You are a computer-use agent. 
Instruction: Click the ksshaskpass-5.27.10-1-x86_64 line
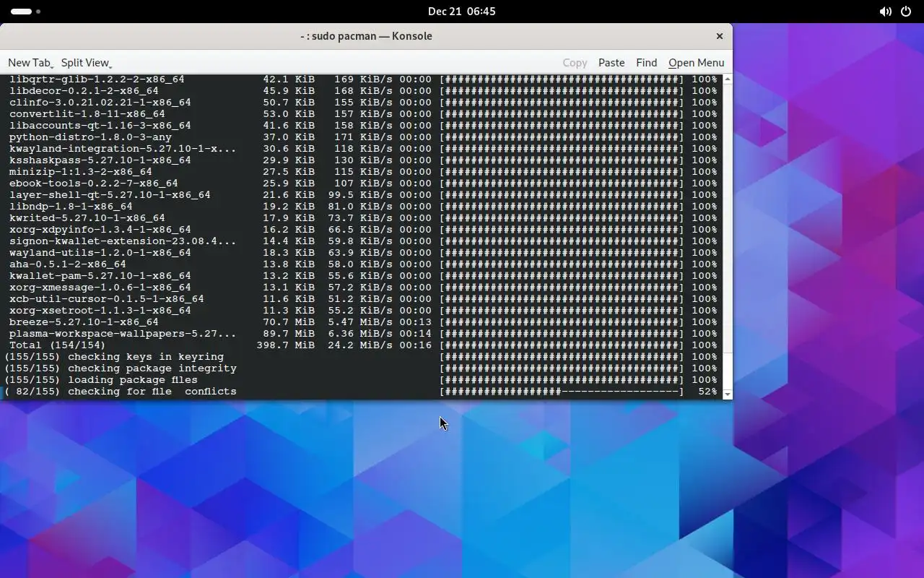pyautogui.click(x=363, y=160)
